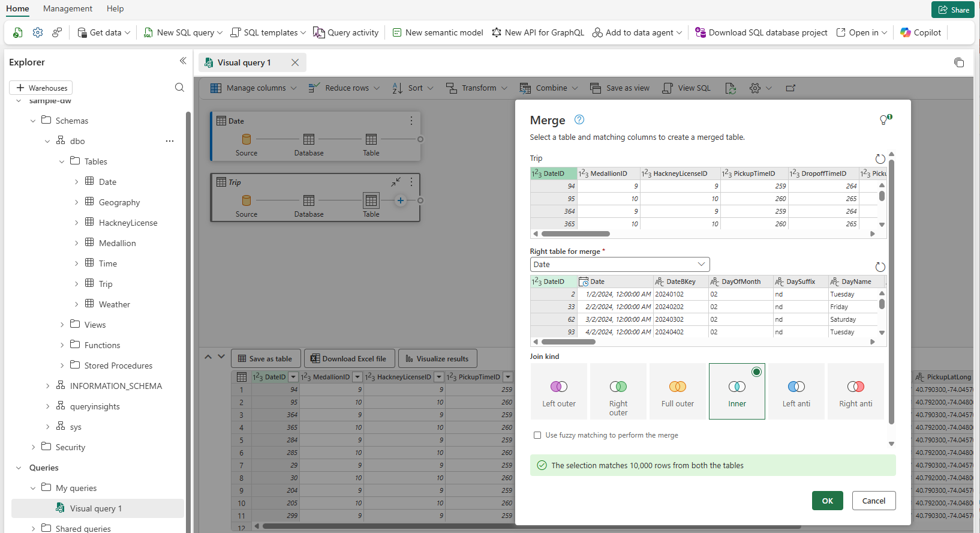
Task: Select the Table step icon in the Trip card
Action: pos(371,200)
